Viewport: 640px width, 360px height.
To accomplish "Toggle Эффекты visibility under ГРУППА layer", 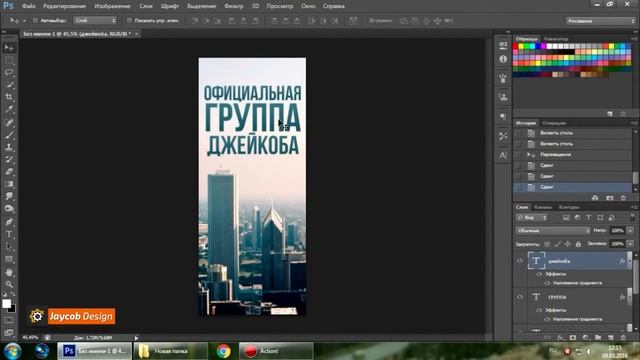I will tap(539, 310).
